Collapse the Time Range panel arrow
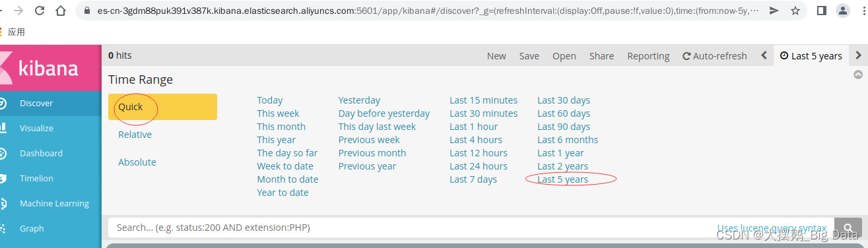This screenshot has width=868, height=248. [858, 75]
